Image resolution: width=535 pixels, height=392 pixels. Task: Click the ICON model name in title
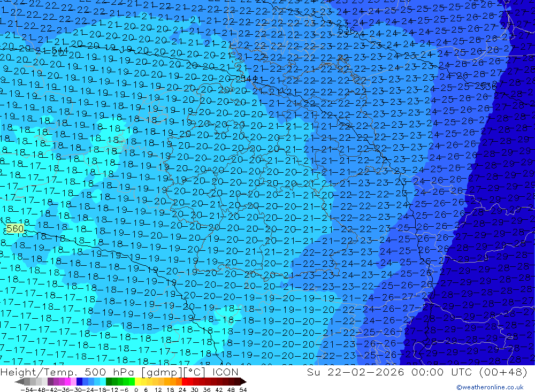pos(225,372)
